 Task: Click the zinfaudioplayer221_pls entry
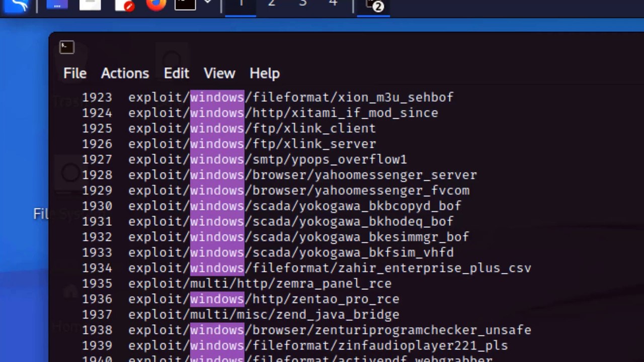[x=295, y=346]
